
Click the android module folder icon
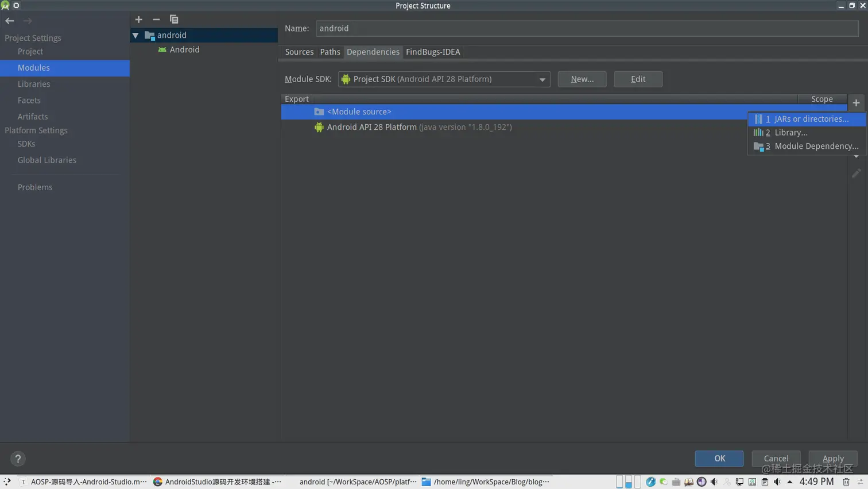pyautogui.click(x=150, y=35)
